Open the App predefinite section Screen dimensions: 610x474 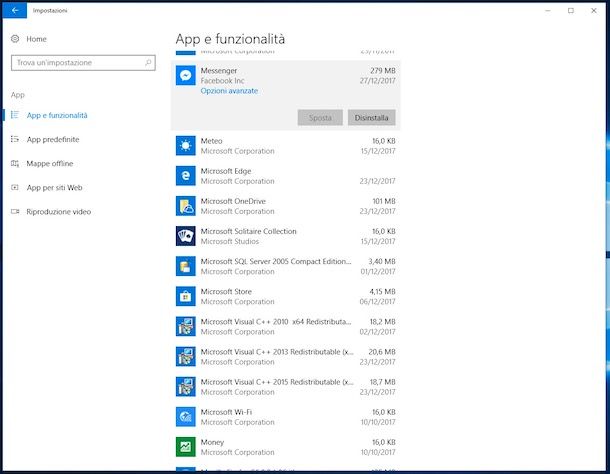[53, 139]
